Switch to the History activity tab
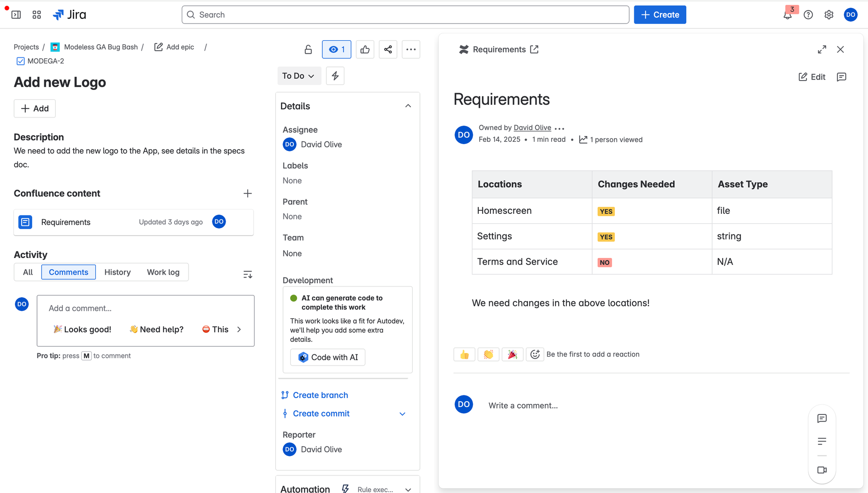The image size is (868, 493). (x=117, y=272)
